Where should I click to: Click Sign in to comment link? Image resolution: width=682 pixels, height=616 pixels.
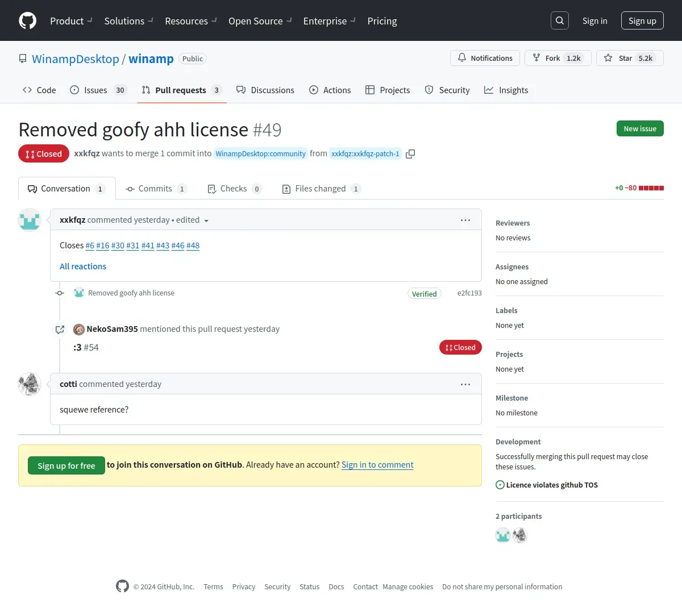click(x=377, y=465)
